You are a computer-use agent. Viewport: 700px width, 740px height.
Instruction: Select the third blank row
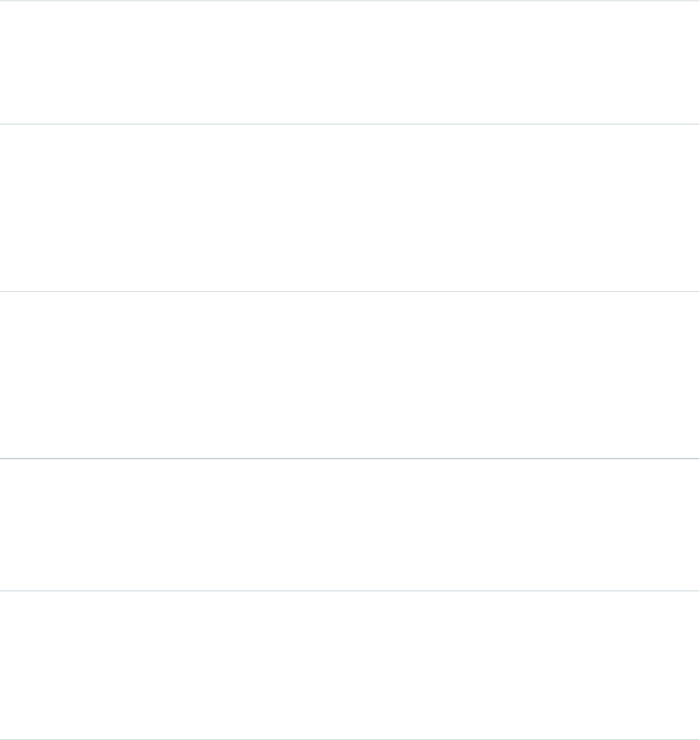pos(350,375)
